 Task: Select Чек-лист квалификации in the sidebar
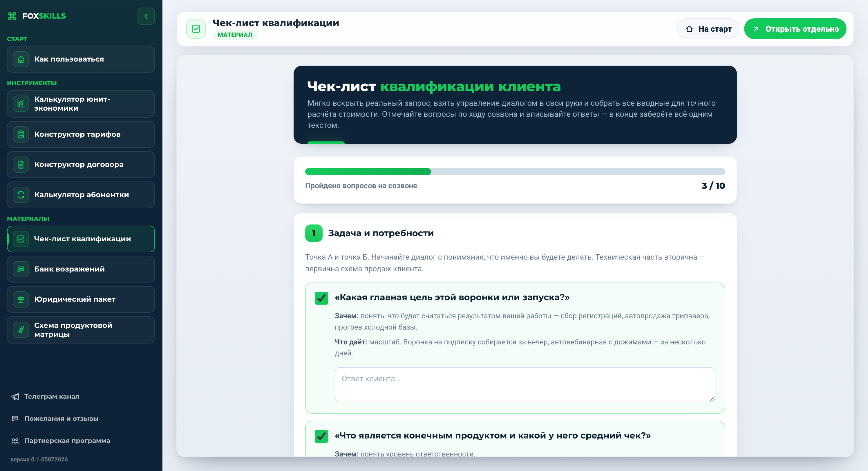[x=81, y=239]
